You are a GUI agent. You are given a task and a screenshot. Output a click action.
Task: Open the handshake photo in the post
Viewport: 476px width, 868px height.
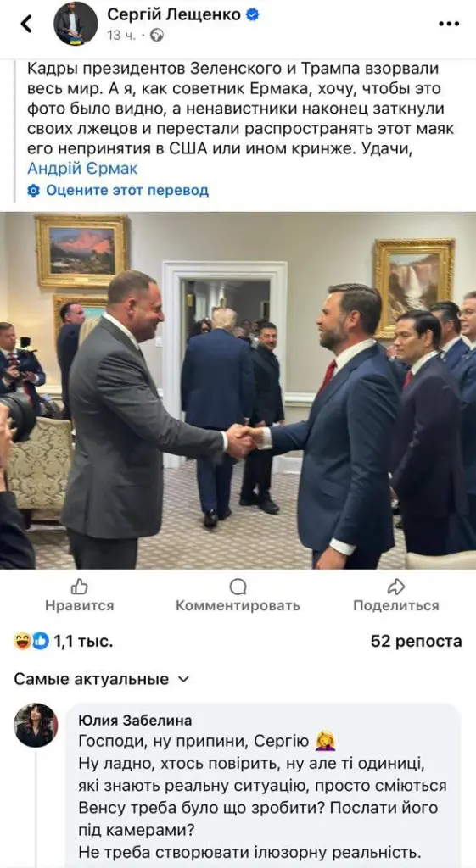238,390
